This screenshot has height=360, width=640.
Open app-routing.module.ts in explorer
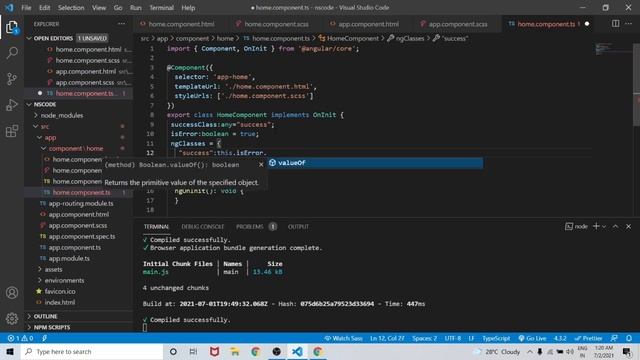pyautogui.click(x=81, y=203)
